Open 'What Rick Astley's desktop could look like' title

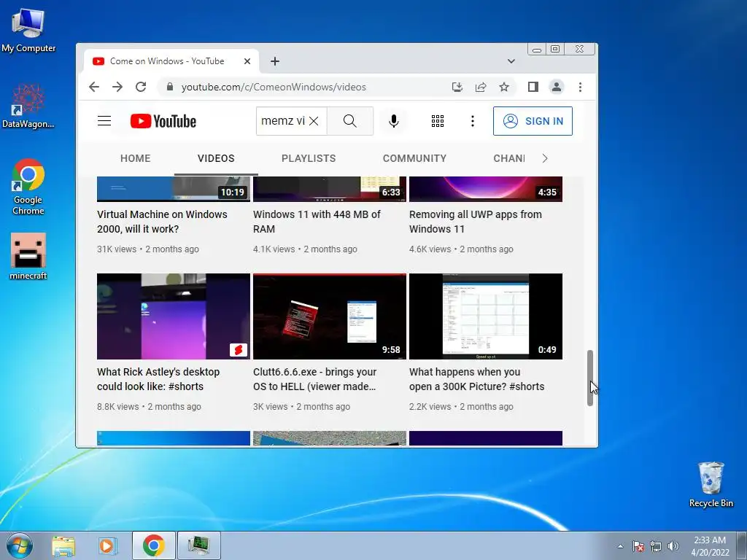[x=158, y=379]
